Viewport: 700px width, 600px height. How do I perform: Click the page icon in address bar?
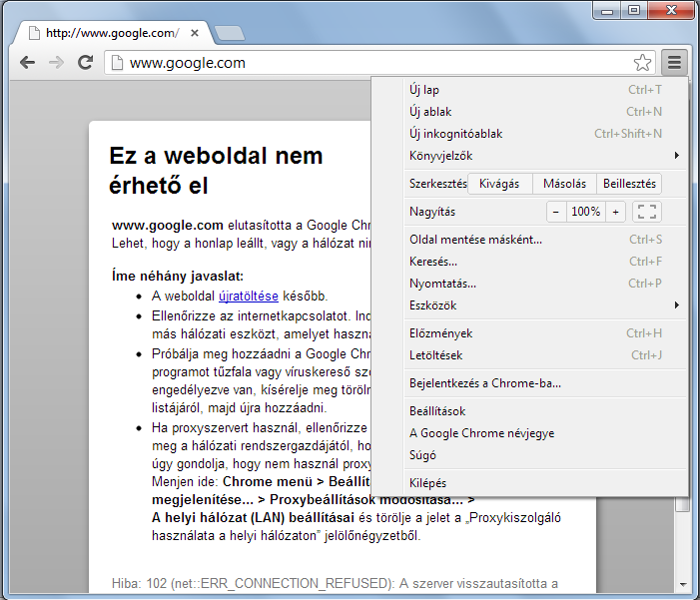tap(117, 63)
